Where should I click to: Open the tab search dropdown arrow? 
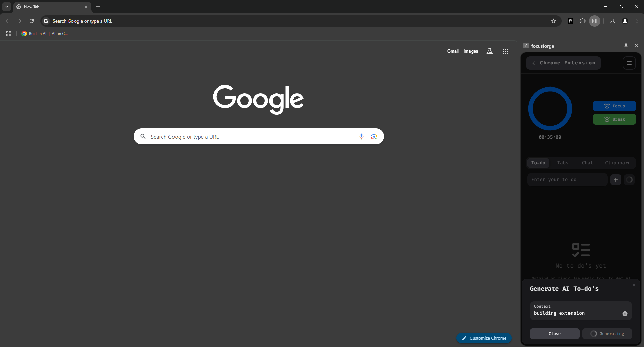pos(7,7)
